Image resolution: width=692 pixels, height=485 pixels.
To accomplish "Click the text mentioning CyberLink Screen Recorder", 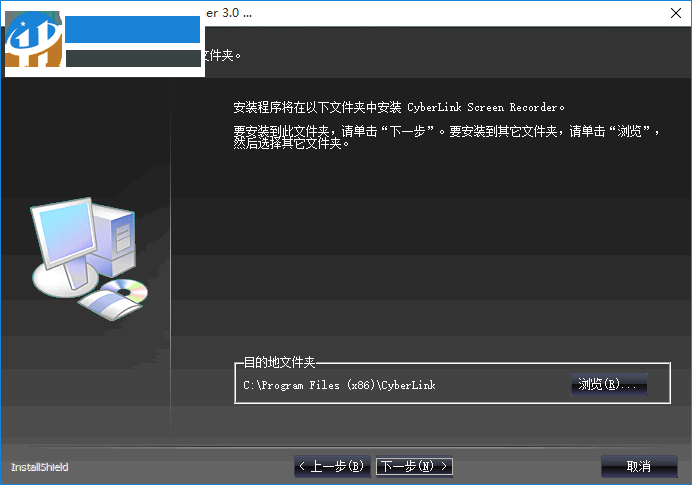I will [399, 107].
